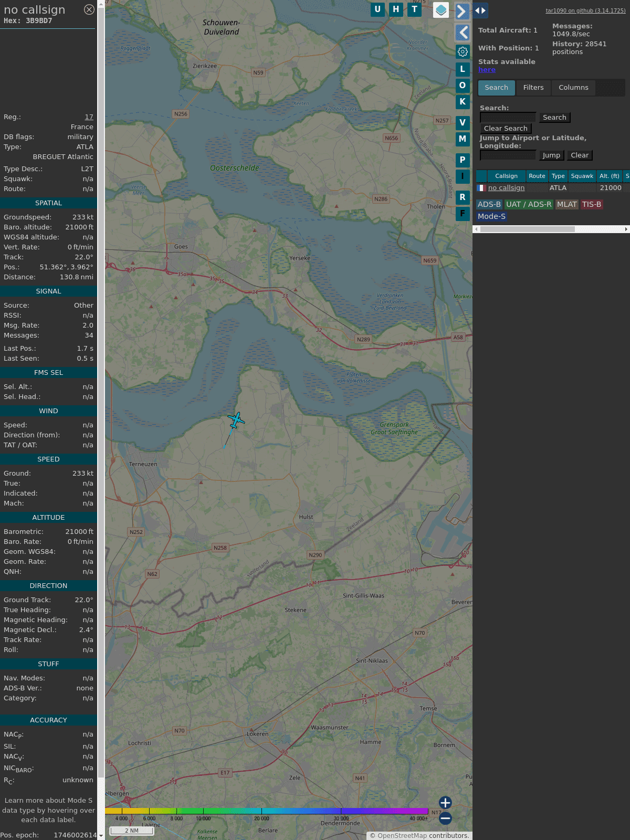Click the R map button
The width and height of the screenshot is (630, 840).
pyautogui.click(x=463, y=197)
